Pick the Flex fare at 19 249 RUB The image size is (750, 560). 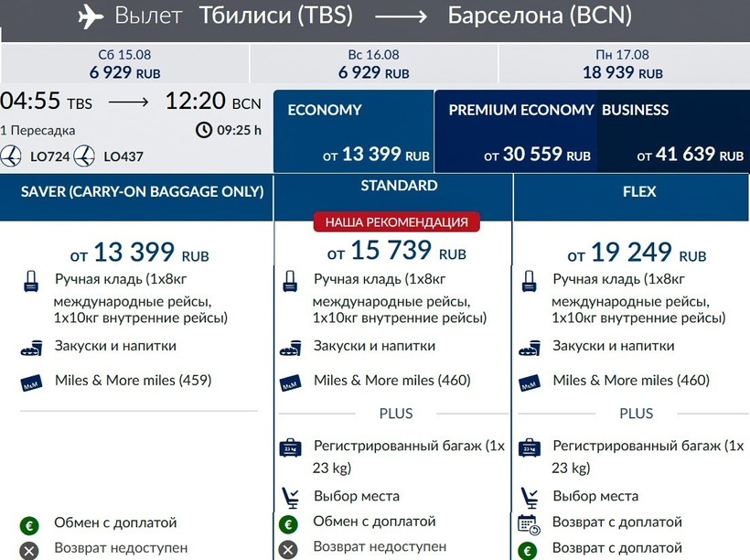point(635,253)
